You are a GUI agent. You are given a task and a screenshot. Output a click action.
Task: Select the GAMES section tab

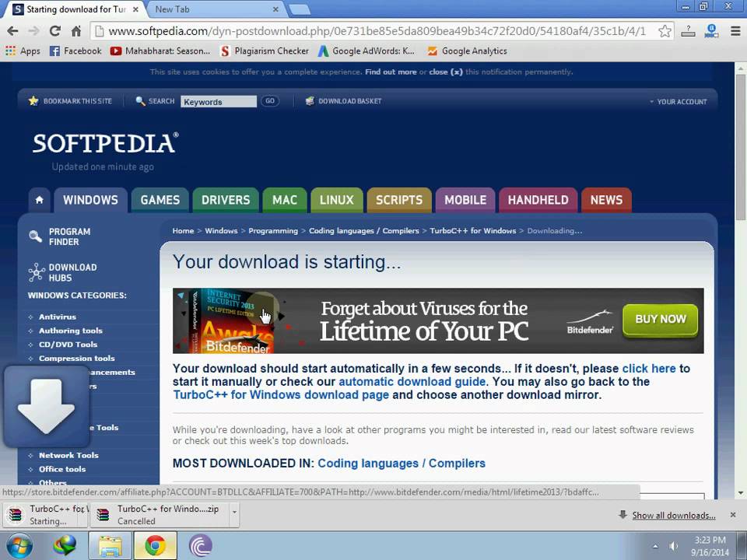160,200
